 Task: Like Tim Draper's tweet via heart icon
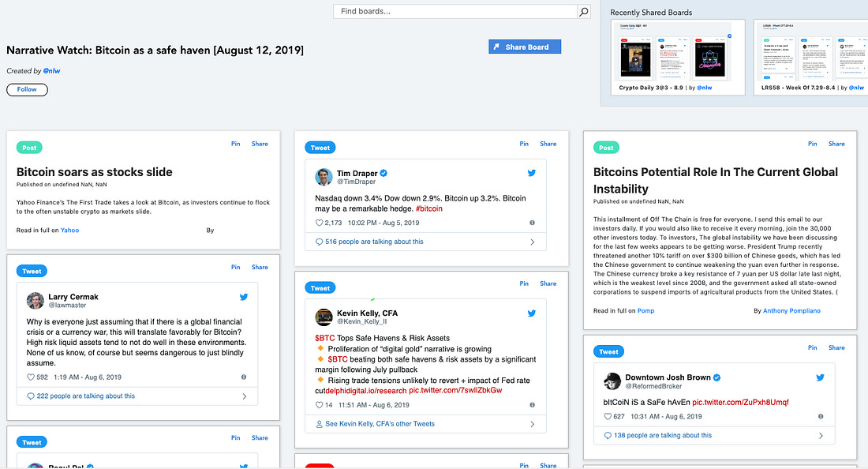point(319,223)
